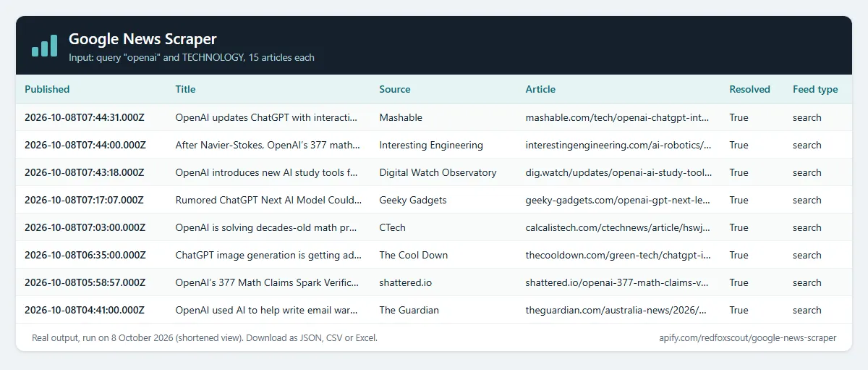Viewport: 868px width, 370px height.
Task: Click Resolved value True in CTech row
Action: pyautogui.click(x=739, y=227)
